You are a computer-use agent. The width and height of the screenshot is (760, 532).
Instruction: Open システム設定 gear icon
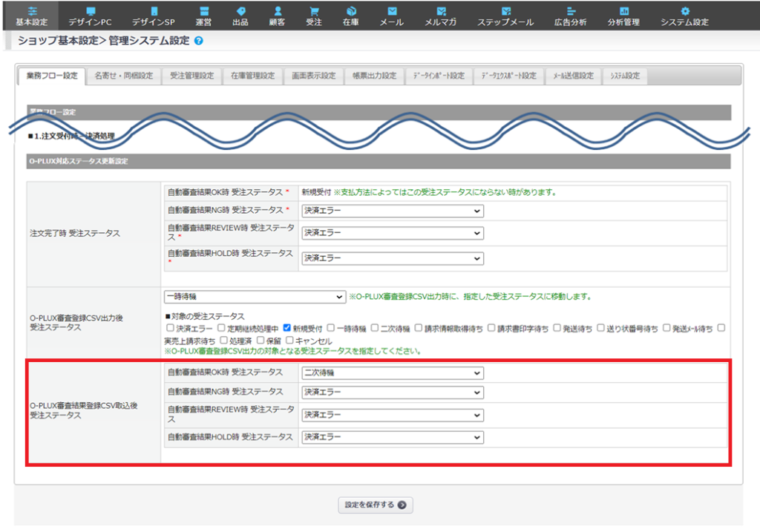(684, 12)
